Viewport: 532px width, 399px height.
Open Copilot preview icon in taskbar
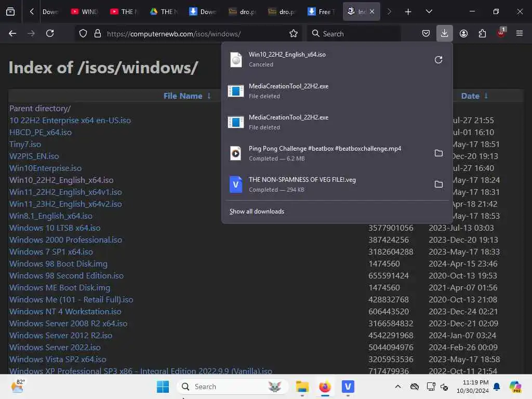click(x=515, y=387)
